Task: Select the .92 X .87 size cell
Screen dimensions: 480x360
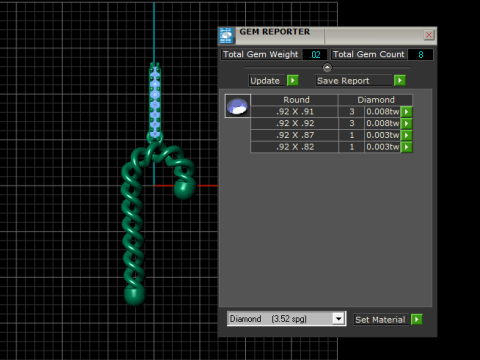Action: click(294, 135)
